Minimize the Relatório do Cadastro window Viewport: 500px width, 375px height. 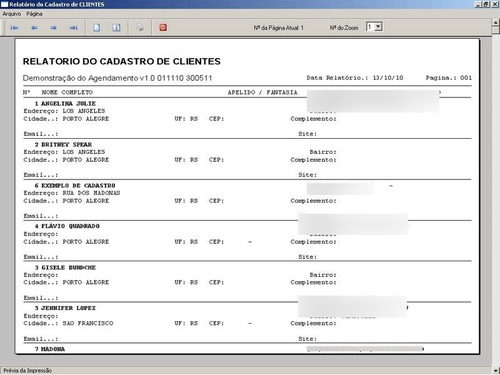478,4
